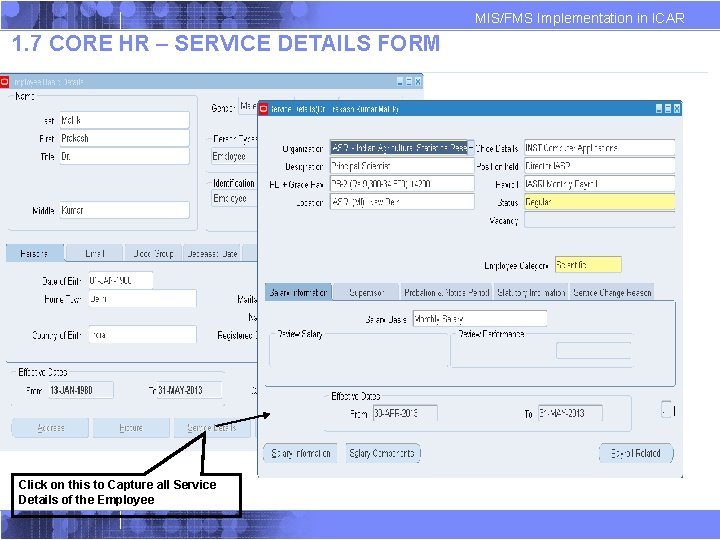Close the Service Details window
The width and height of the screenshot is (720, 540).
tap(676, 109)
